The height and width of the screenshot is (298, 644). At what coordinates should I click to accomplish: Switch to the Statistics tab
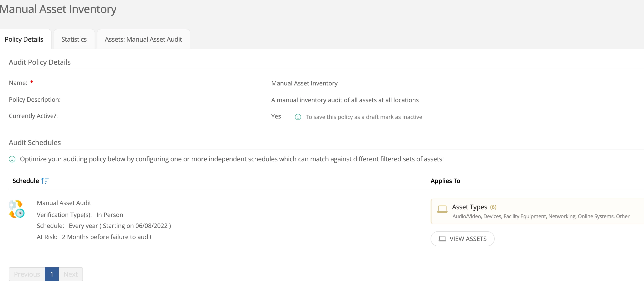pyautogui.click(x=74, y=39)
